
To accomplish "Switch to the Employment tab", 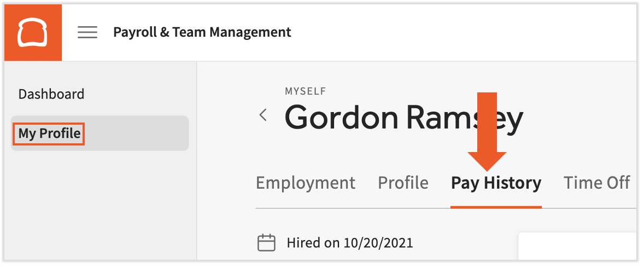I will [x=306, y=183].
